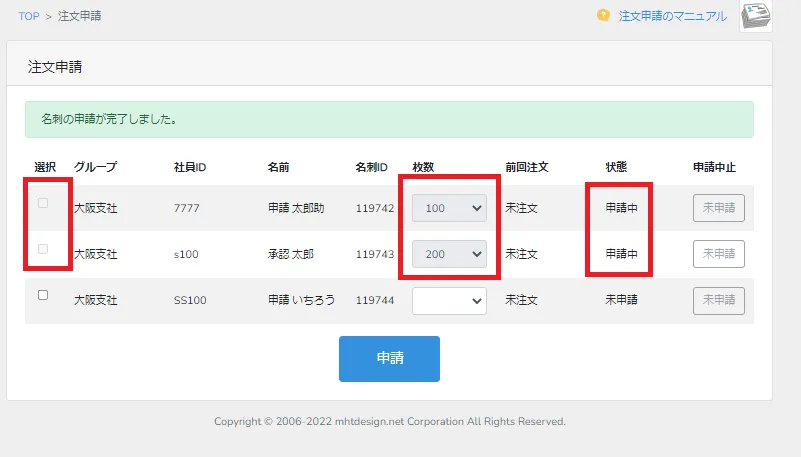
Task: Click 大阪支社 in the SS100 row
Action: pyautogui.click(x=96, y=300)
